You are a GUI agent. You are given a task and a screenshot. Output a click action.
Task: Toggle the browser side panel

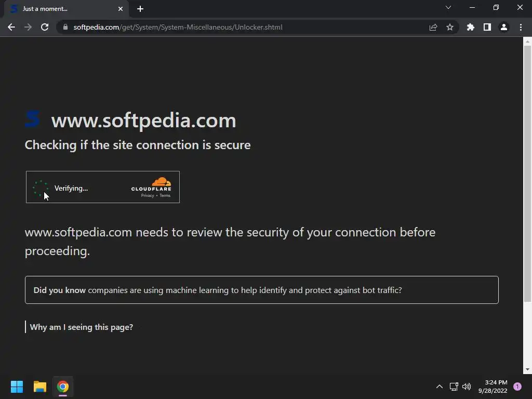[x=487, y=27]
